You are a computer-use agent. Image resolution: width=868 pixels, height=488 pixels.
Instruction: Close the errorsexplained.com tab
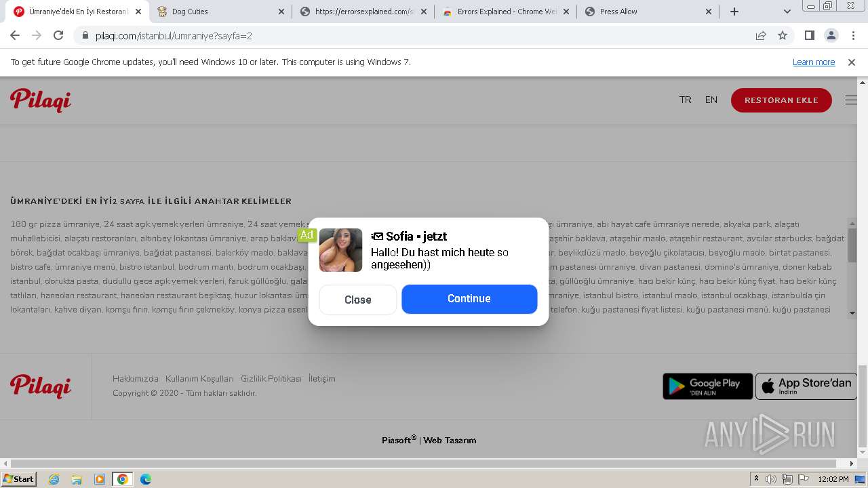click(425, 12)
